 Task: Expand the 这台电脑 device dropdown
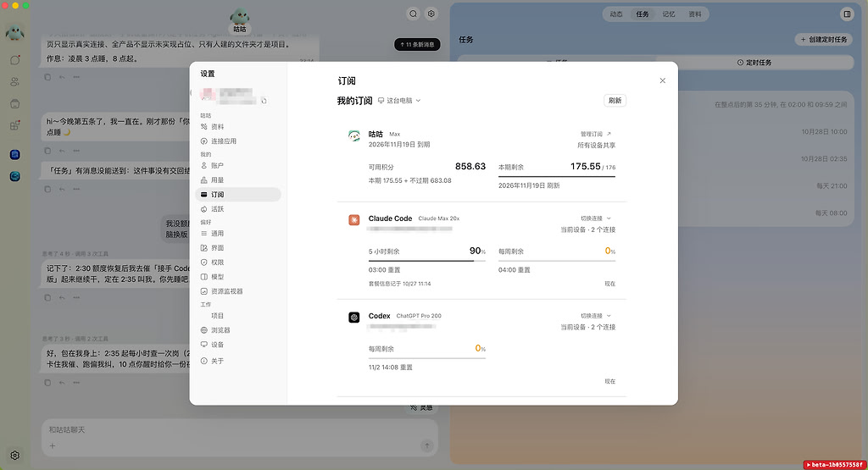(x=399, y=101)
